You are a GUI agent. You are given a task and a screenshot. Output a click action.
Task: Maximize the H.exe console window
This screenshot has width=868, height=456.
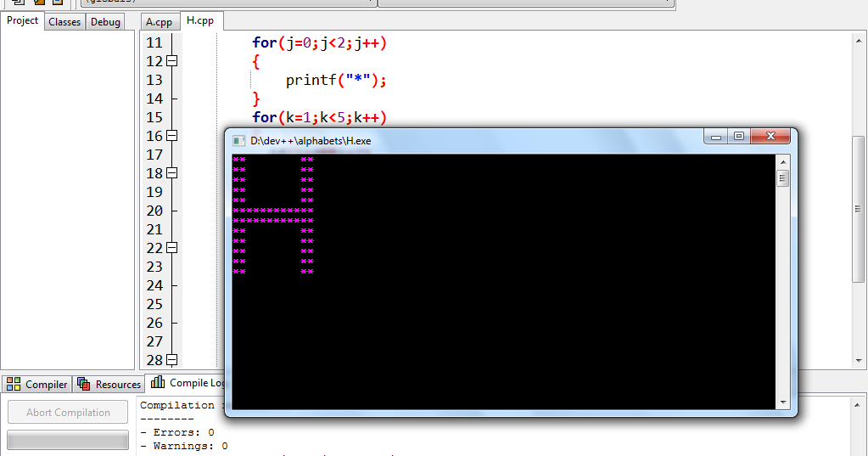(739, 137)
